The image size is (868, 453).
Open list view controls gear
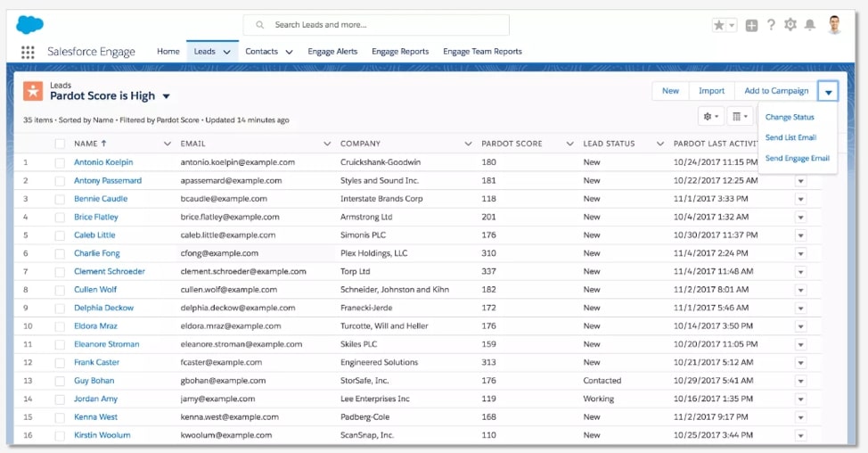(x=711, y=116)
